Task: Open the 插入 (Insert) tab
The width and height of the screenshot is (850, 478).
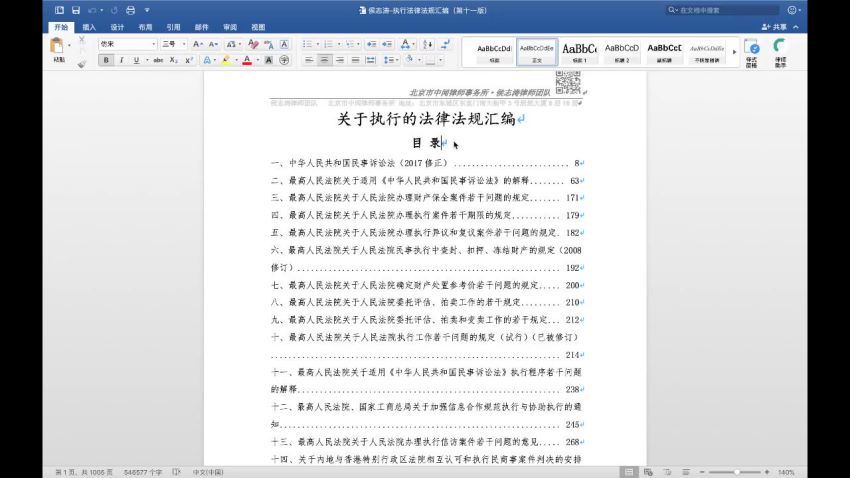Action: [x=89, y=27]
